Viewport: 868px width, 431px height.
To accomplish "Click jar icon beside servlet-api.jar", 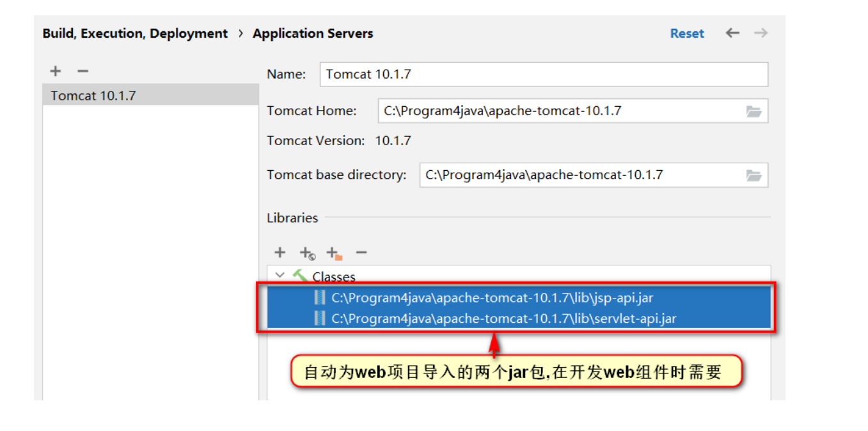I will click(x=320, y=318).
